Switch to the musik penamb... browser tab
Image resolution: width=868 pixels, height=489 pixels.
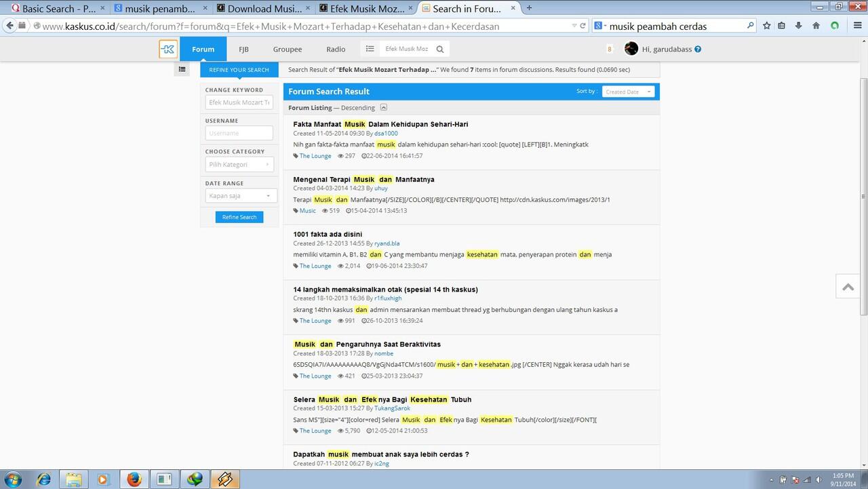tap(160, 8)
